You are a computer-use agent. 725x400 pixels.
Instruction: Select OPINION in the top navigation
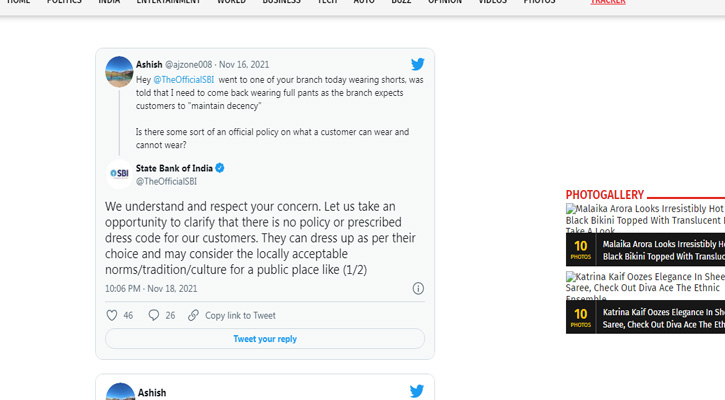[x=445, y=2]
